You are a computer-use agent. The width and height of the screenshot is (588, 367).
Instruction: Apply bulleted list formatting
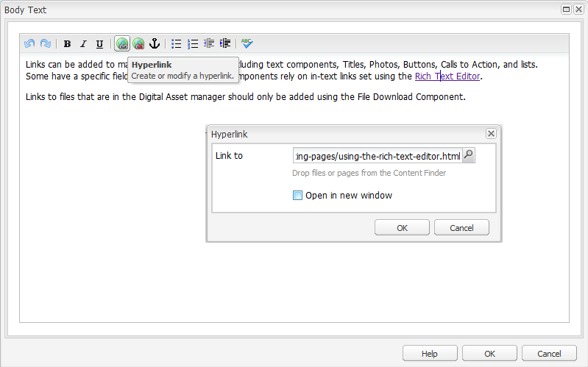177,44
